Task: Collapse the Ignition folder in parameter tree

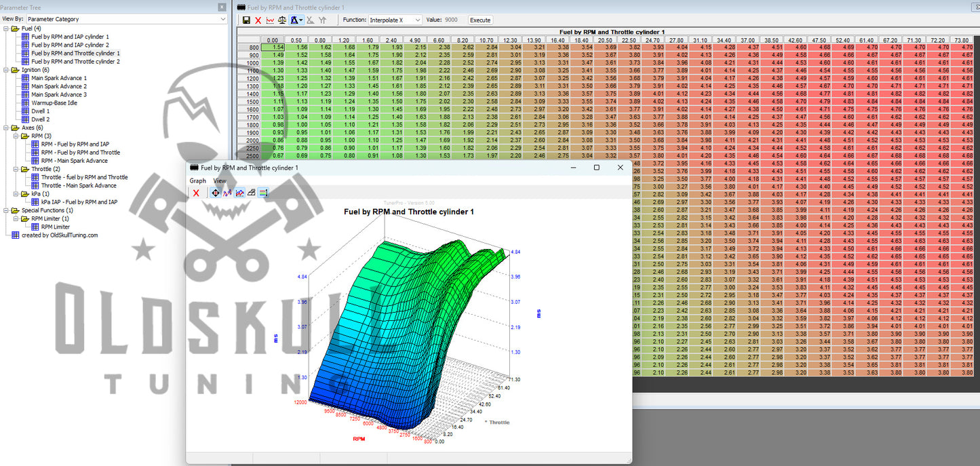Action: click(6, 70)
